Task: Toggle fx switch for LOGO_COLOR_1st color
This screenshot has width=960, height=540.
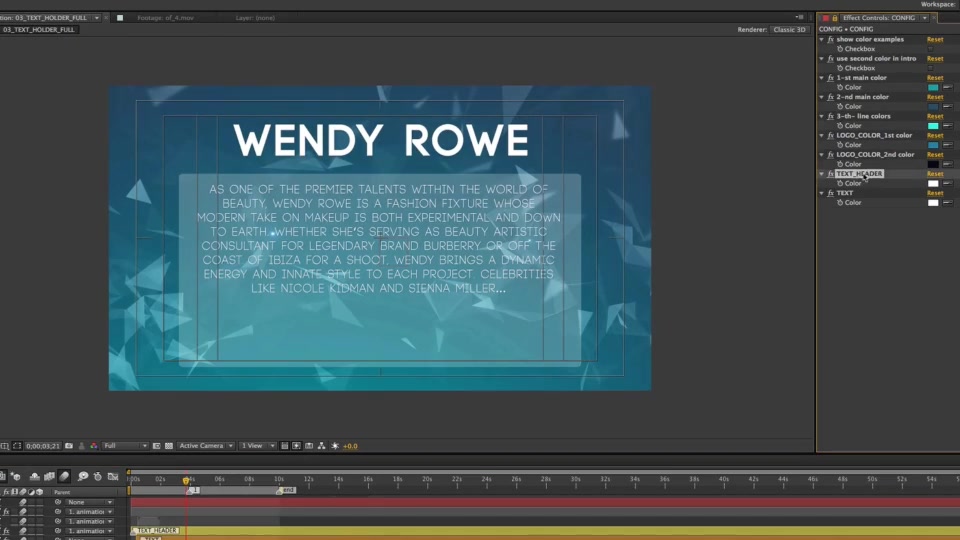Action: tap(830, 135)
